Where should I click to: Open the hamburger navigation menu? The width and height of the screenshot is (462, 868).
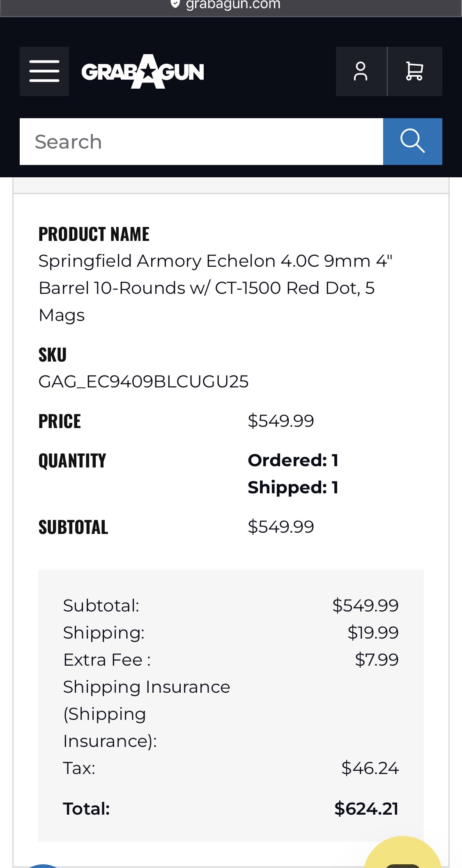(x=44, y=71)
